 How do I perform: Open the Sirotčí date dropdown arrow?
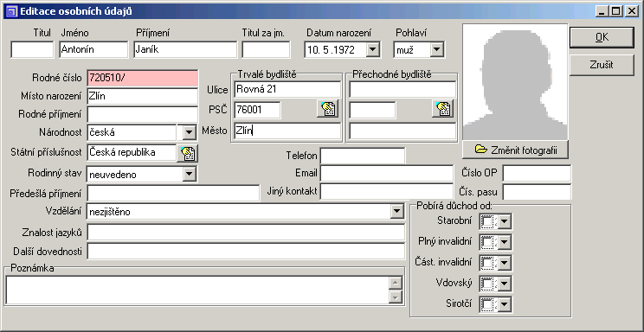click(x=505, y=304)
